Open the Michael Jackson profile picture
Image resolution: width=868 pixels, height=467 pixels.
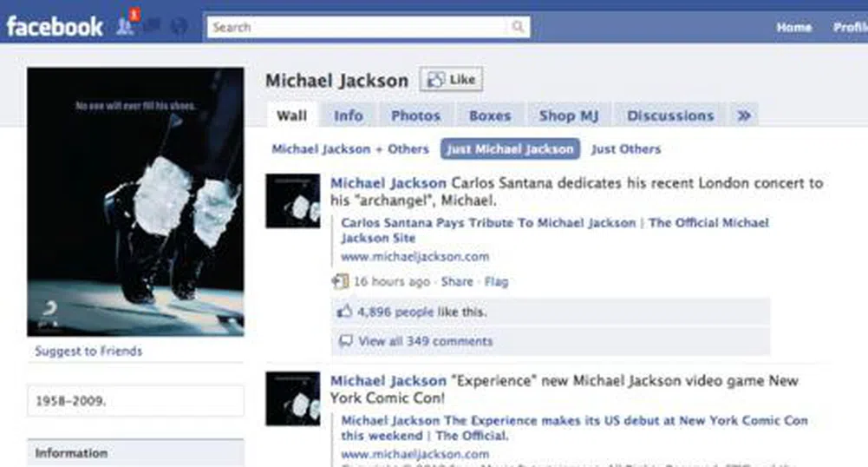click(x=135, y=201)
